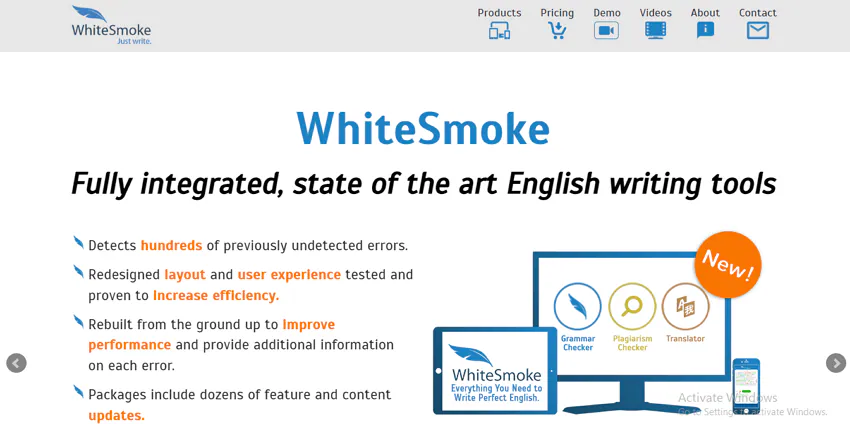Click the orange 'performance' text
The image size is (850, 424).
(x=130, y=345)
